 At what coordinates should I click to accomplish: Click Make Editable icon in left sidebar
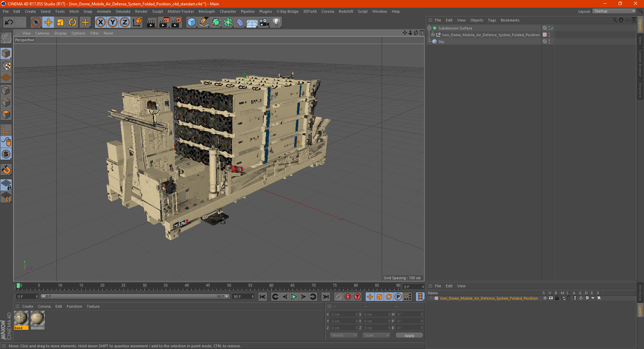point(6,38)
